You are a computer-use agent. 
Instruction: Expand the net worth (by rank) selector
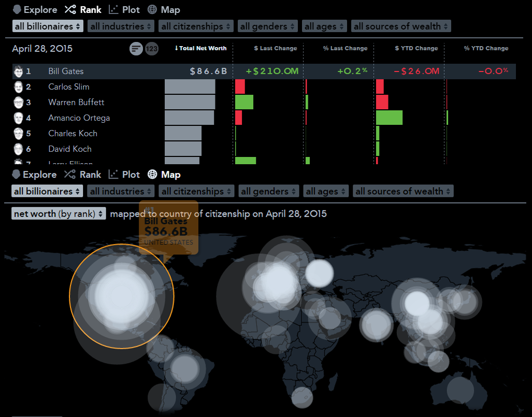click(x=58, y=213)
